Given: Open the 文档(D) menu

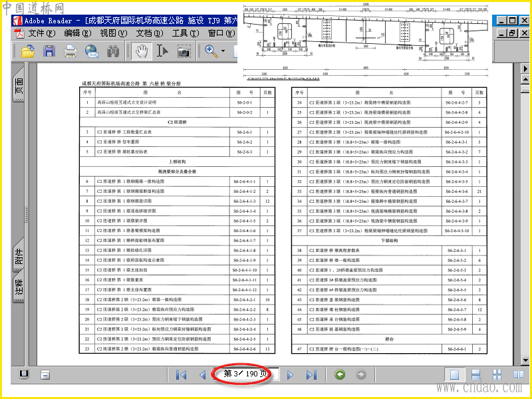Looking at the screenshot, I should point(149,33).
